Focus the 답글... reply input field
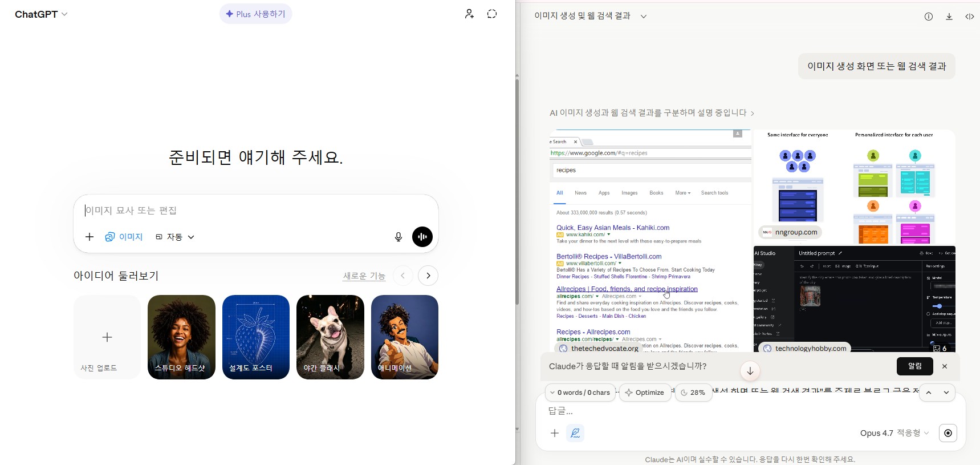Image resolution: width=980 pixels, height=465 pixels. [750, 411]
